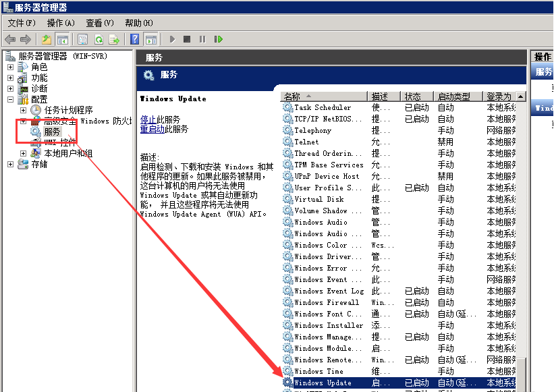
Task: Click the Refresh toolbar icon
Action: [x=99, y=40]
